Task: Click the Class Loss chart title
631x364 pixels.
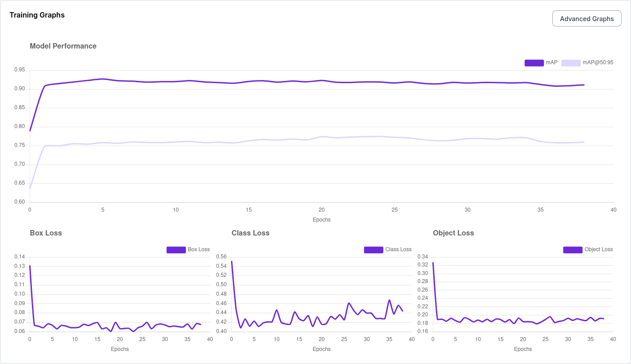Action: coord(250,233)
